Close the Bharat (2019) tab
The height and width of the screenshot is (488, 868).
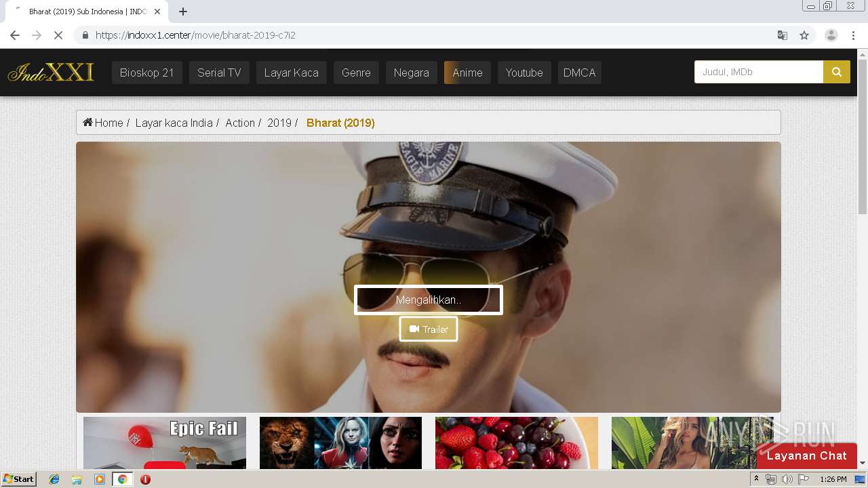(x=157, y=12)
